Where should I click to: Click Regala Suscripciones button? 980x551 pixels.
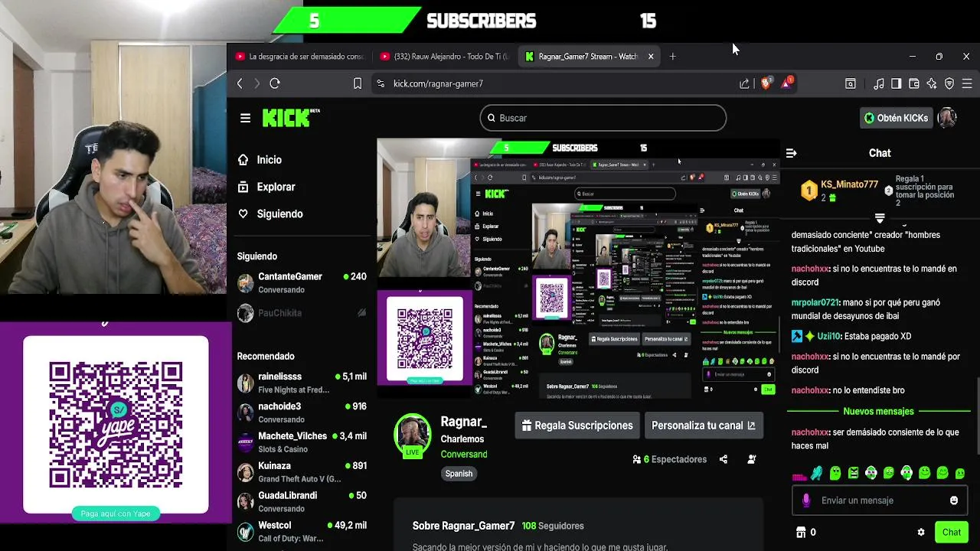(577, 425)
